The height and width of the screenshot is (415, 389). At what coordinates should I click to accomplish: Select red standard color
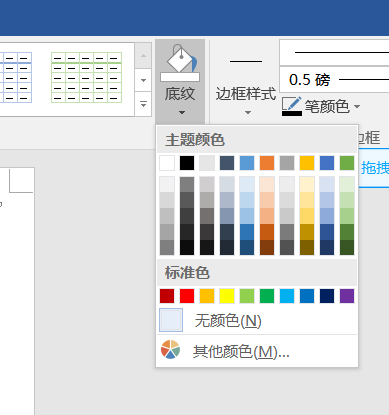[x=187, y=296]
